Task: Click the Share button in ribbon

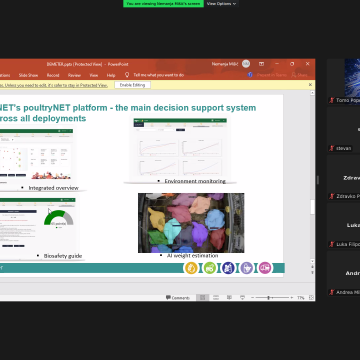Action: tap(299, 75)
